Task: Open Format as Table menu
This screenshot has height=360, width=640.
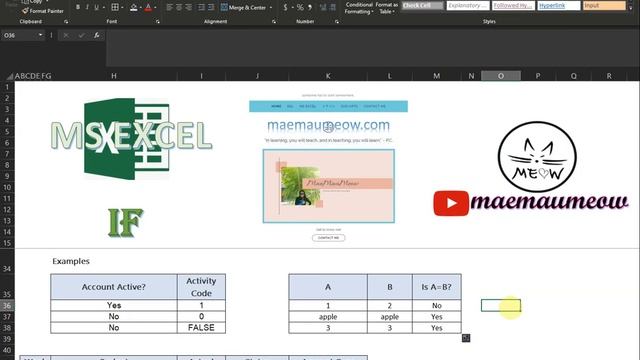Action: [386, 8]
